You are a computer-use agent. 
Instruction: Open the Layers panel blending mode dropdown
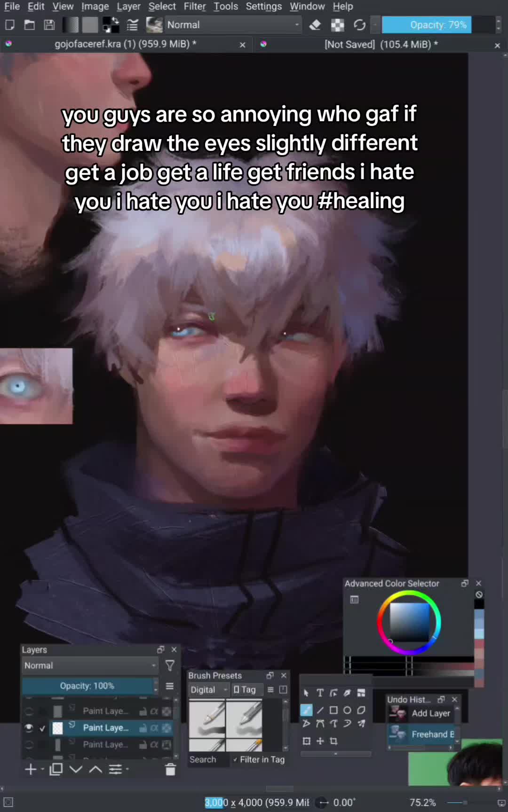coord(90,665)
